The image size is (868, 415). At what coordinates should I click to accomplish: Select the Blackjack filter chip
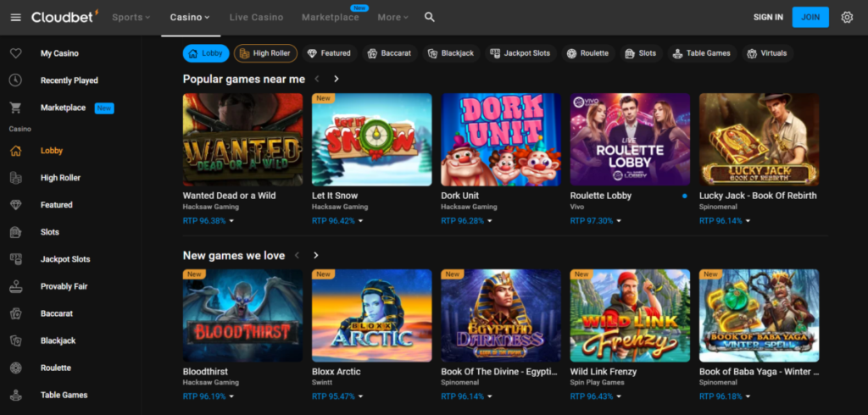point(451,53)
